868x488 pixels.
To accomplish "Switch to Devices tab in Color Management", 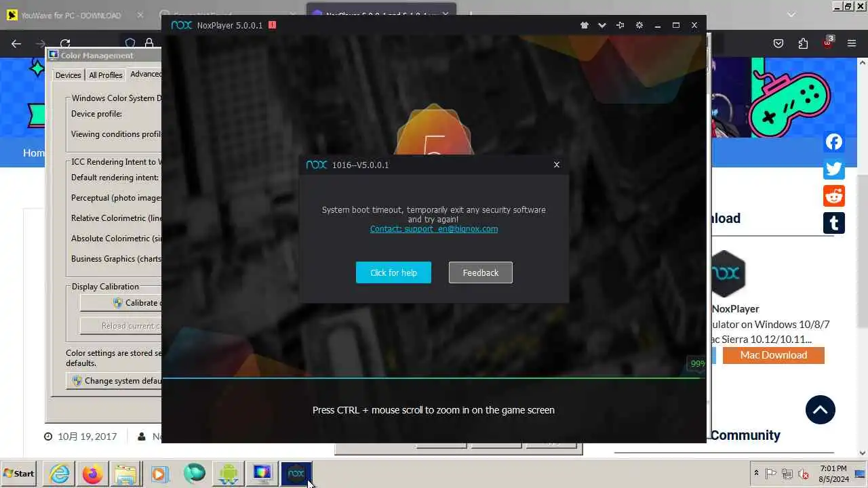I will click(x=68, y=75).
